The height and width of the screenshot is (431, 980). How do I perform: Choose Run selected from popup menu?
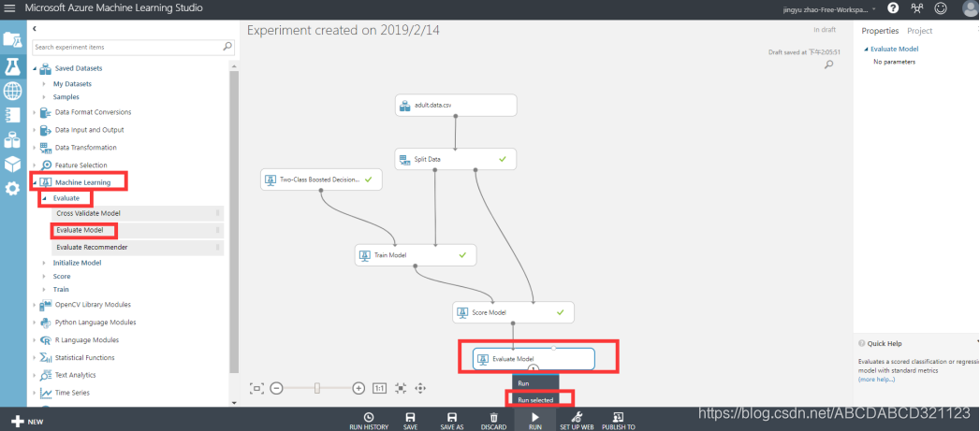pos(535,399)
